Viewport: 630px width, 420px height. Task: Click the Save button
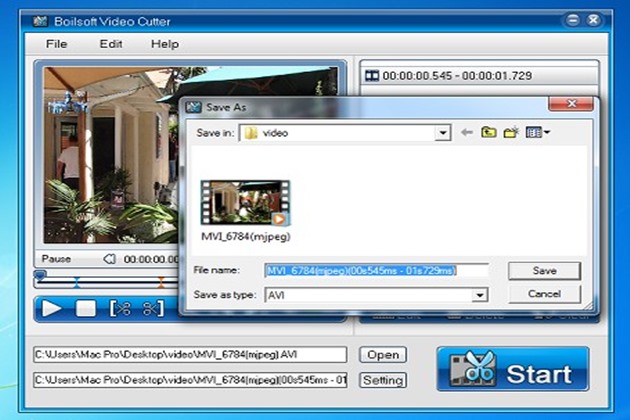click(544, 270)
